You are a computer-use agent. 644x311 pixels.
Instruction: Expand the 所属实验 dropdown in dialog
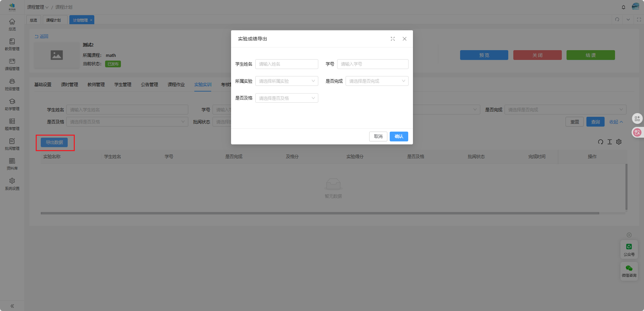click(287, 81)
